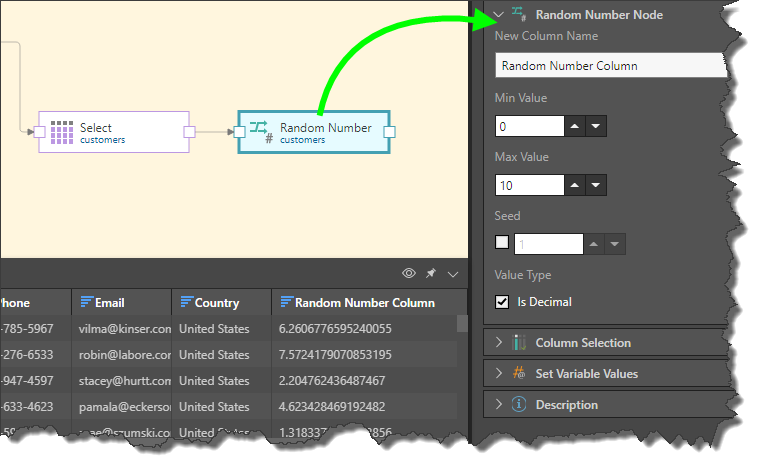Expand the Column Selection section
The image size is (764, 470).
click(499, 343)
